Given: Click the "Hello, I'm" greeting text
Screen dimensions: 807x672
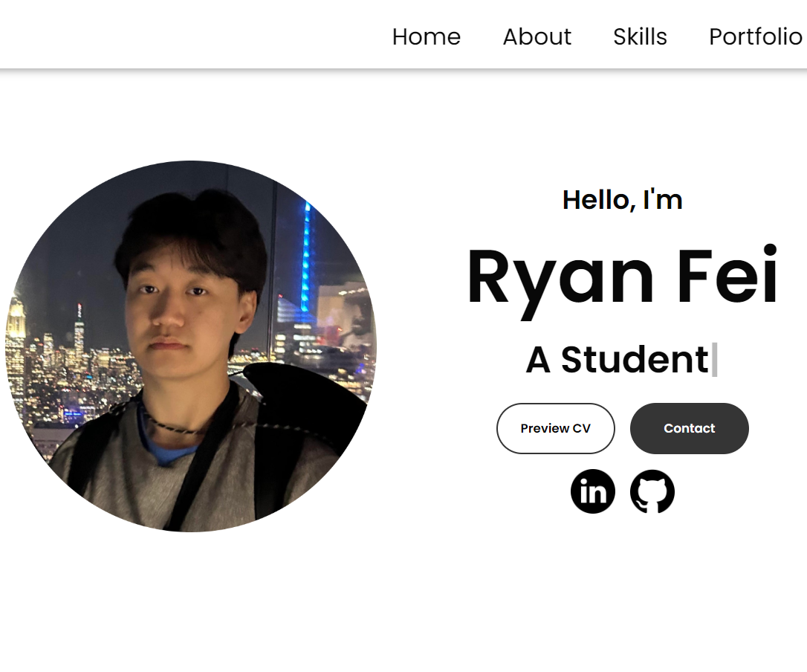Looking at the screenshot, I should point(622,199).
